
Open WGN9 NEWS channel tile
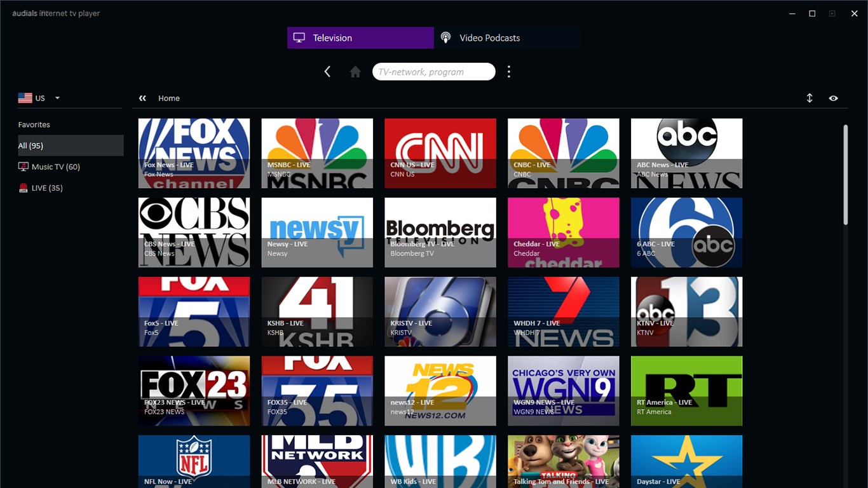564,391
